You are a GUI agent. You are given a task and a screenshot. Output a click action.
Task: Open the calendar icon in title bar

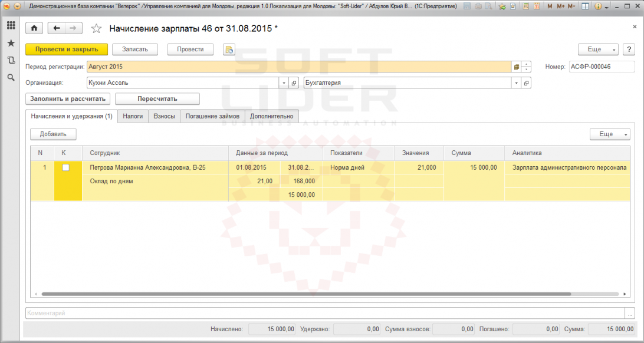[537, 6]
